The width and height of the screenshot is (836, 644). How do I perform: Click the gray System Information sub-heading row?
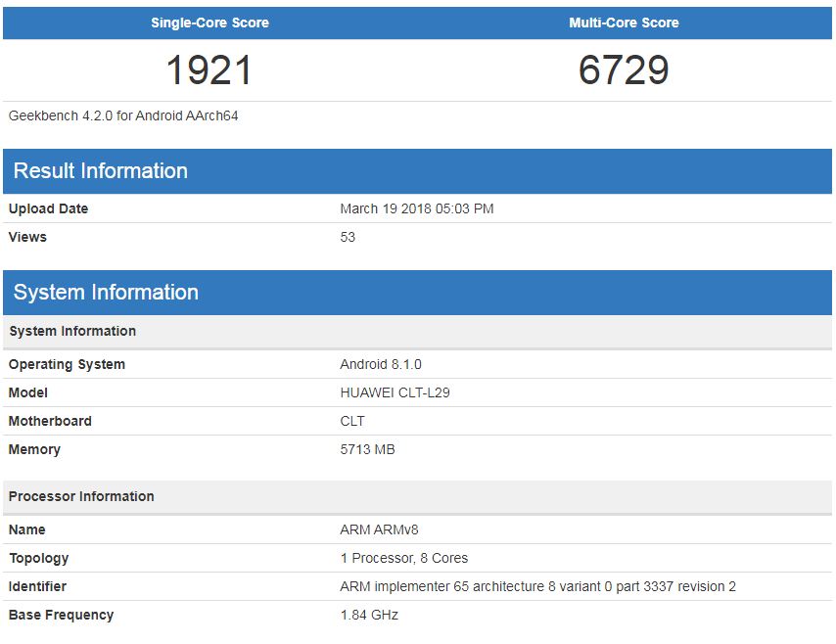72,331
